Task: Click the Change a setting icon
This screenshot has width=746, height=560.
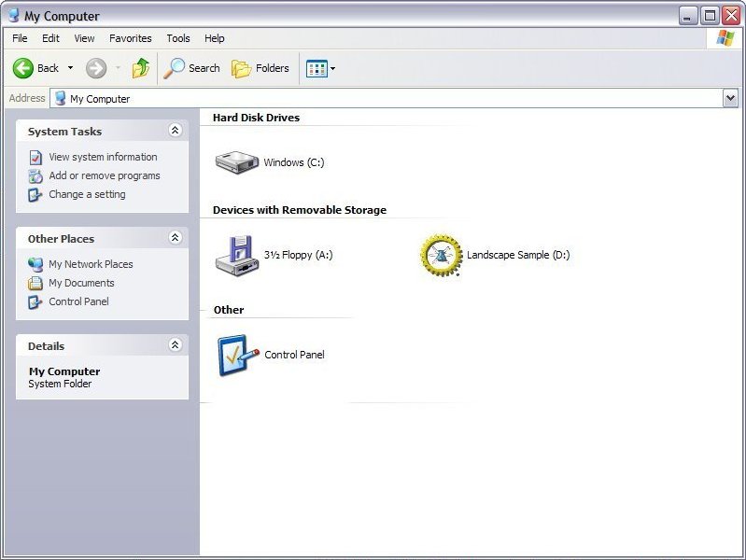Action: click(35, 194)
